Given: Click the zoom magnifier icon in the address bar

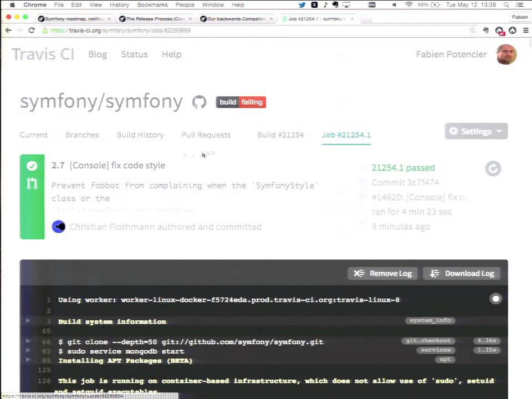Looking at the screenshot, I should pyautogui.click(x=472, y=30).
